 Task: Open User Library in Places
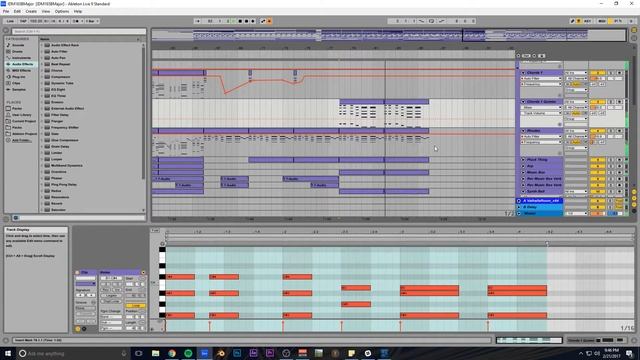point(22,115)
